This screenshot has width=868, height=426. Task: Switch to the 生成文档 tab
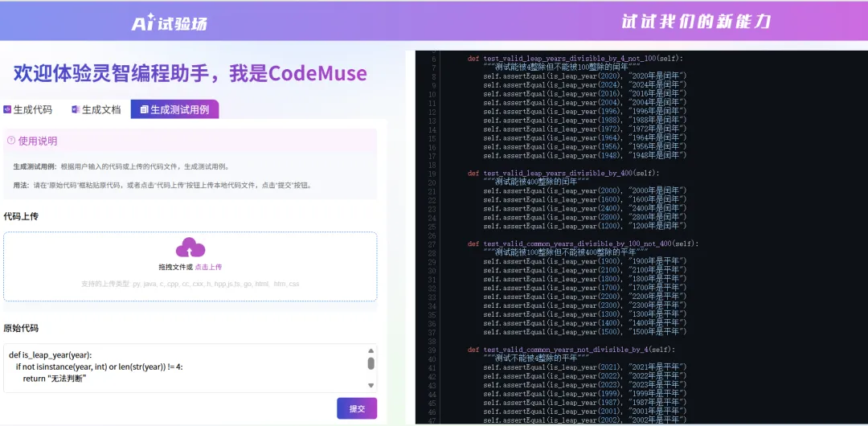click(x=96, y=109)
